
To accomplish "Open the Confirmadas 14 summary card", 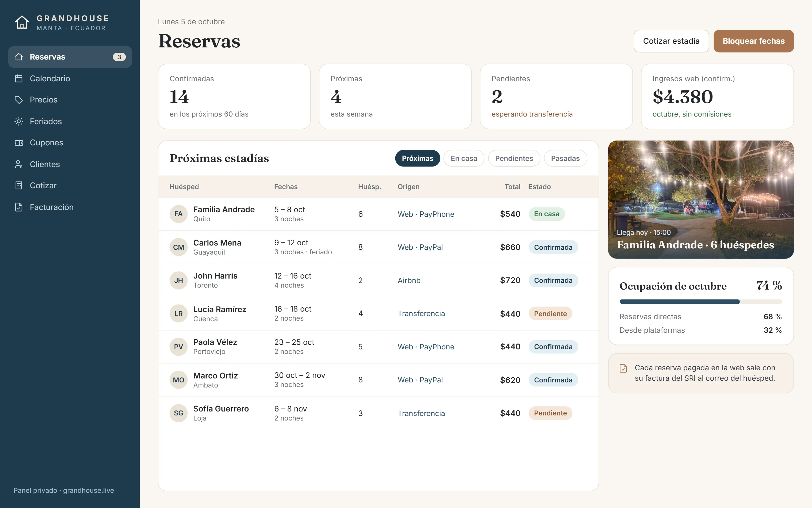I will click(x=234, y=97).
